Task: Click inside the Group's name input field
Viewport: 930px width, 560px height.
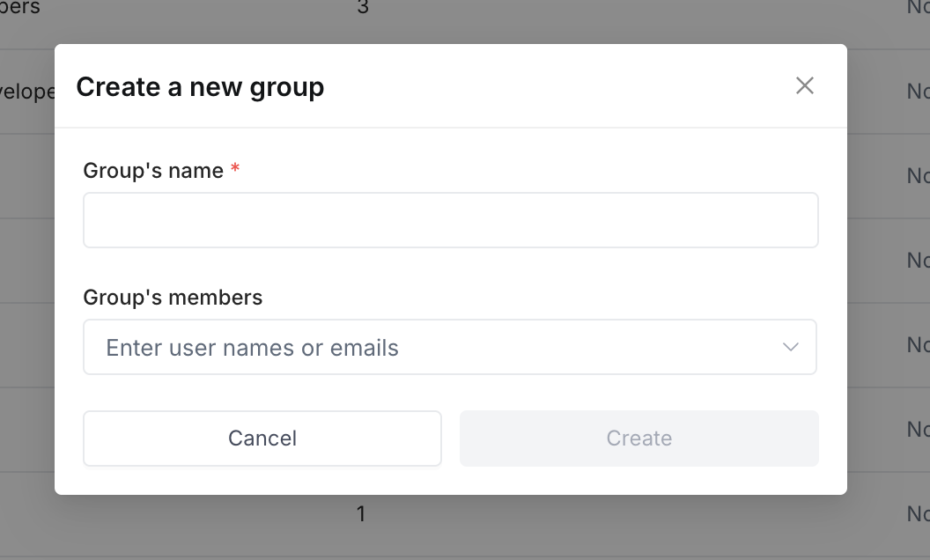Action: [450, 219]
